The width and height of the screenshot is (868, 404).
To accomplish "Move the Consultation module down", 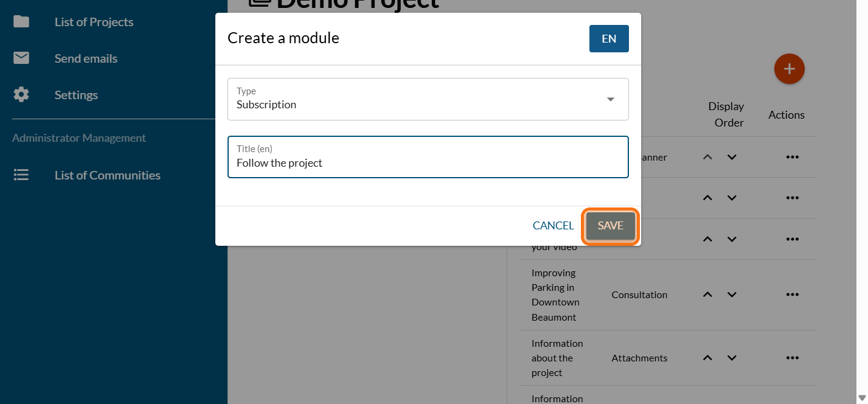I will click(x=732, y=294).
